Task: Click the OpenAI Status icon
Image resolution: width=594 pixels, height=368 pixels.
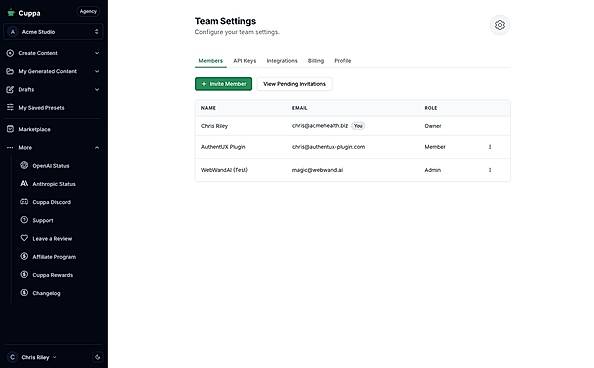Action: pos(24,165)
